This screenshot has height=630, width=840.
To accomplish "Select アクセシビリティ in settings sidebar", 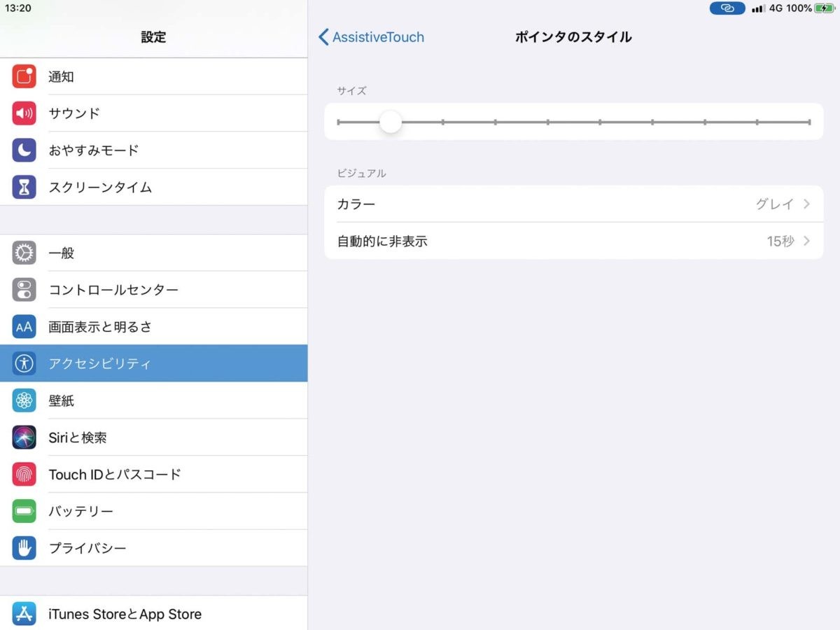I will 154,363.
